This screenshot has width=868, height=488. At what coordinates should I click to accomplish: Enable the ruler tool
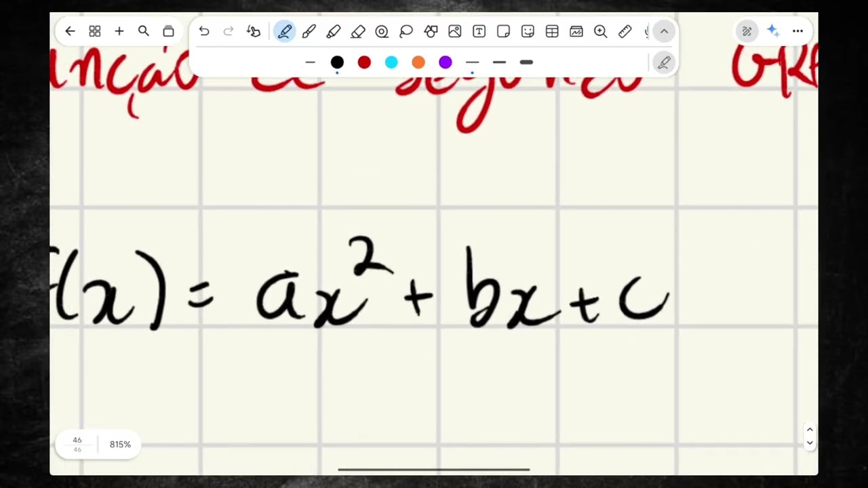(625, 31)
